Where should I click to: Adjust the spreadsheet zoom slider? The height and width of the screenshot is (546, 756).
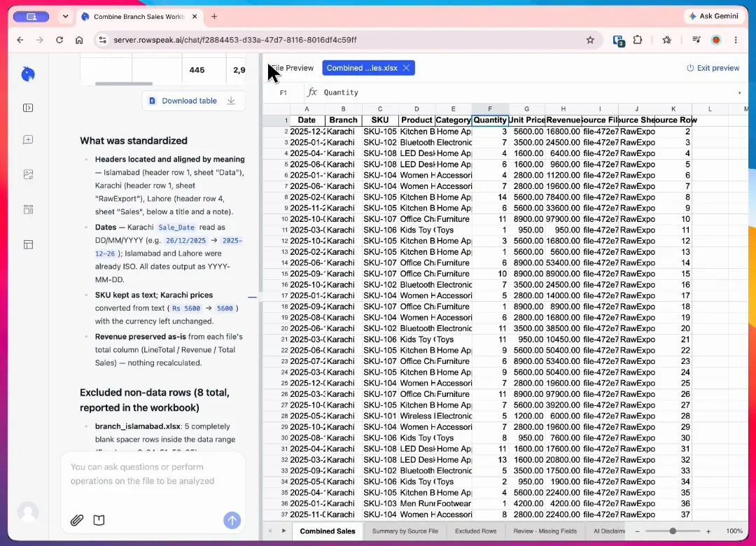[673, 531]
